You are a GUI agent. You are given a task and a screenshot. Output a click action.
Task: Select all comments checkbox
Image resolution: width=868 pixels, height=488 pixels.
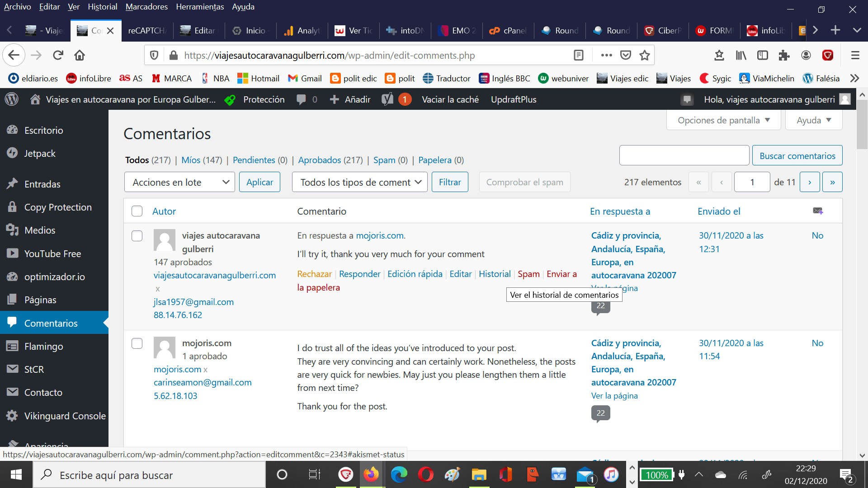(137, 211)
